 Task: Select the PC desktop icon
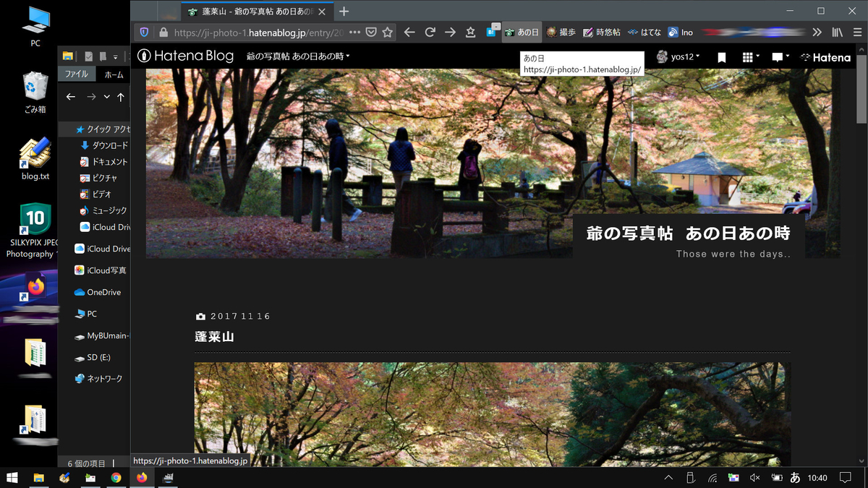(35, 27)
